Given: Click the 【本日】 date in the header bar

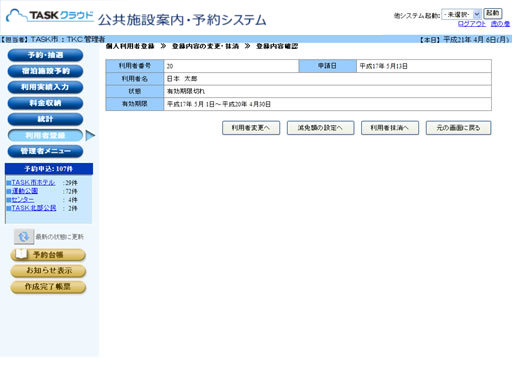Looking at the screenshot, I should tap(464, 40).
